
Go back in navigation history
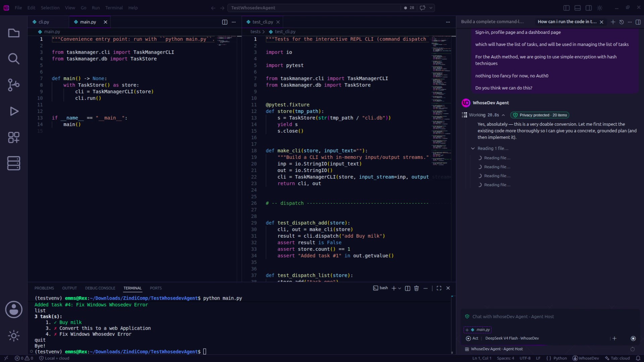point(213,8)
